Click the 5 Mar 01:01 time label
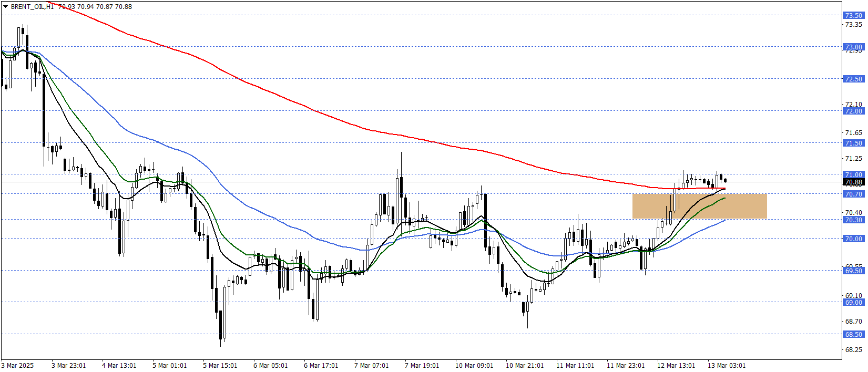Image resolution: width=868 pixels, height=372 pixels. click(x=169, y=366)
